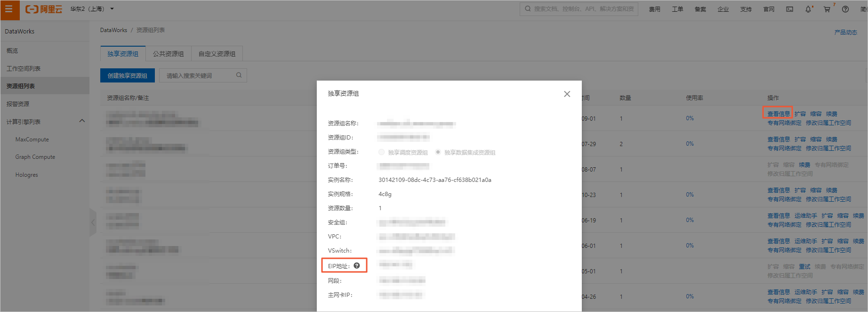The width and height of the screenshot is (868, 312).
Task: Click the 创建独享资源组 button
Action: 128,75
